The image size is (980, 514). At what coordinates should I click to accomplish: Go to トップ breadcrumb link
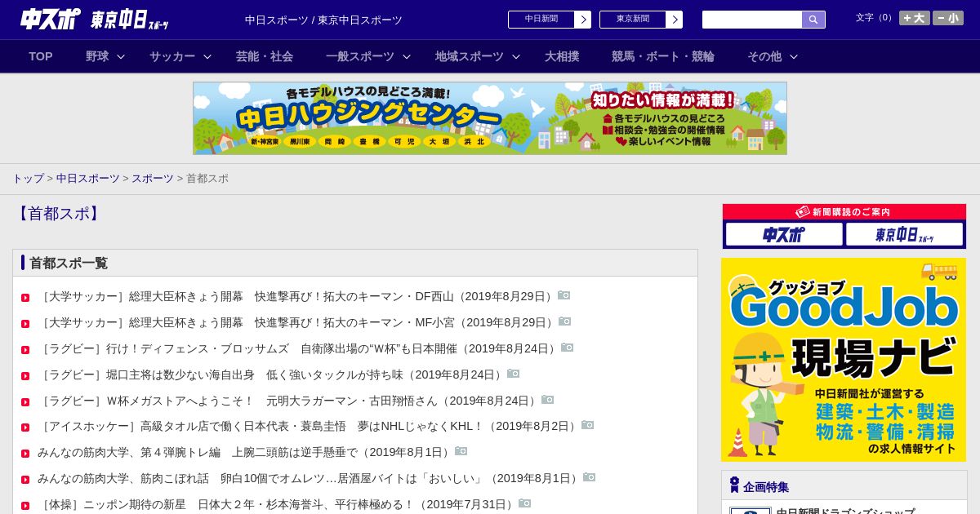click(29, 178)
